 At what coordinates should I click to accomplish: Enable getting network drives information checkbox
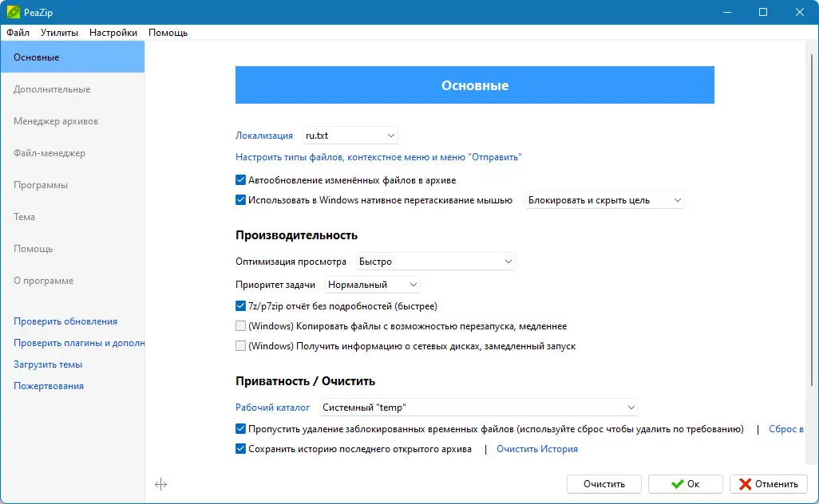pyautogui.click(x=240, y=346)
